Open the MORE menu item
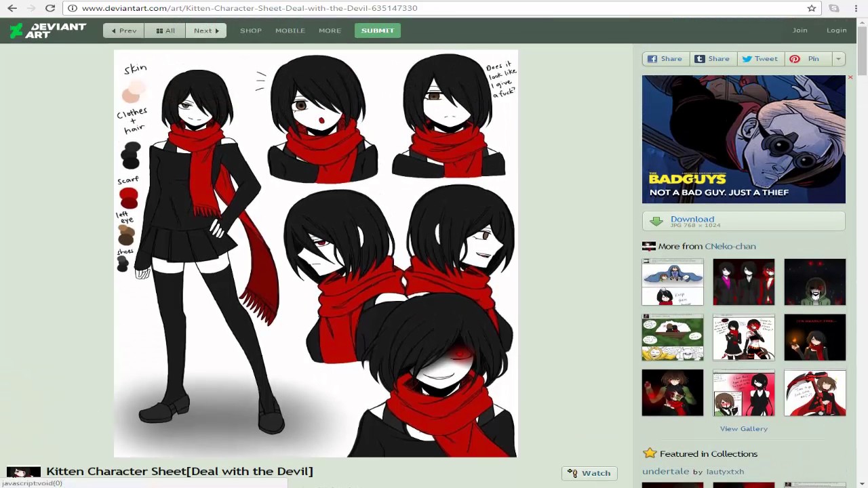Image resolution: width=868 pixels, height=488 pixels. (330, 30)
